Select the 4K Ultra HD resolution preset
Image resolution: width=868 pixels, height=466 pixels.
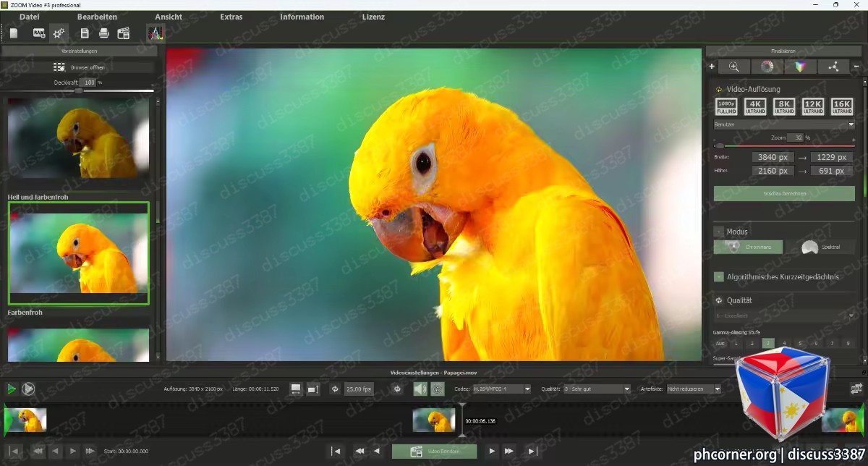click(x=755, y=107)
